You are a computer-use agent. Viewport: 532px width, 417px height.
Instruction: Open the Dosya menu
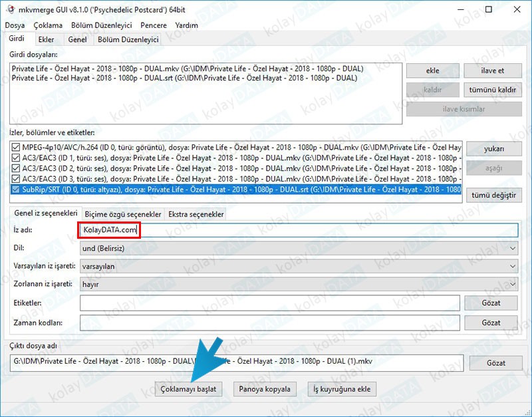[x=15, y=25]
